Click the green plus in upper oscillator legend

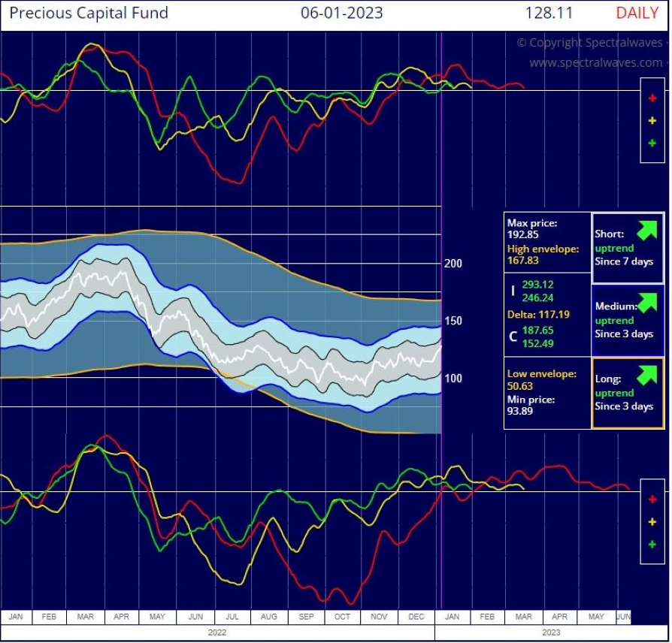coord(652,143)
